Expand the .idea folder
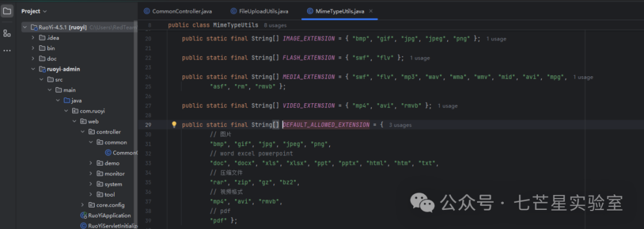This screenshot has height=229, width=644. tap(33, 38)
